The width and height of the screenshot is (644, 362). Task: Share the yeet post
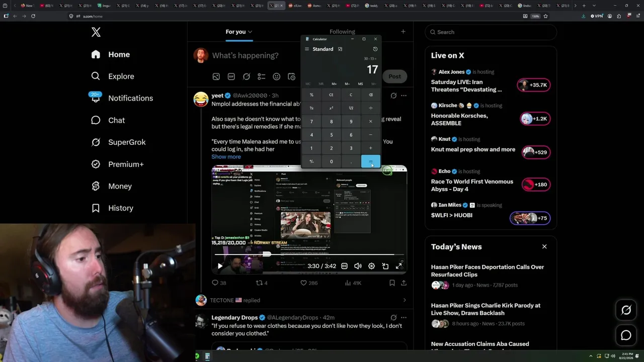404,283
